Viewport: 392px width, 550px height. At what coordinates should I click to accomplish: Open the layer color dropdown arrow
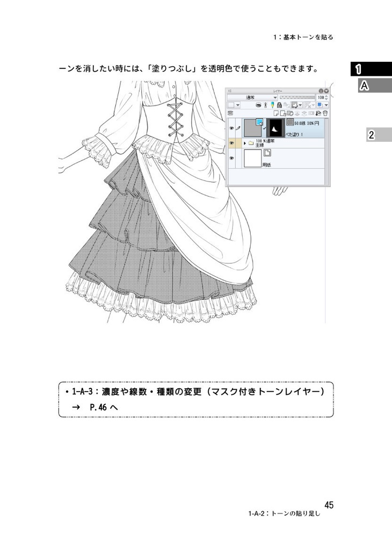(x=326, y=105)
